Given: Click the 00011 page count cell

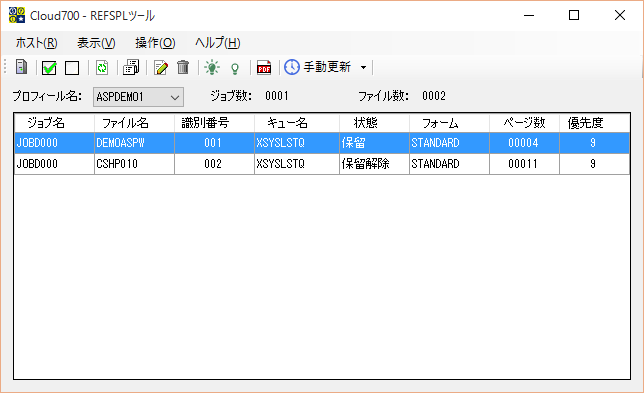Looking at the screenshot, I should click(x=524, y=164).
